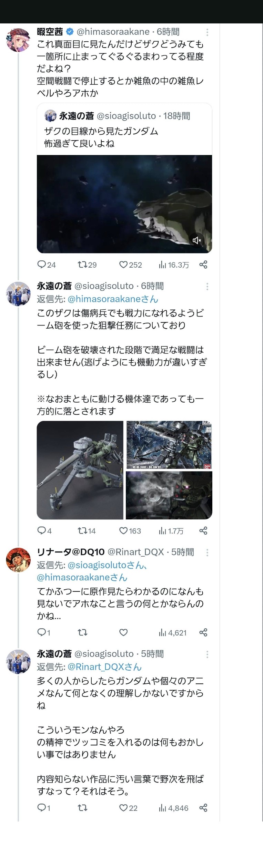Unmute the embedded Gundam video
The height and width of the screenshot is (868, 263).
tap(197, 240)
